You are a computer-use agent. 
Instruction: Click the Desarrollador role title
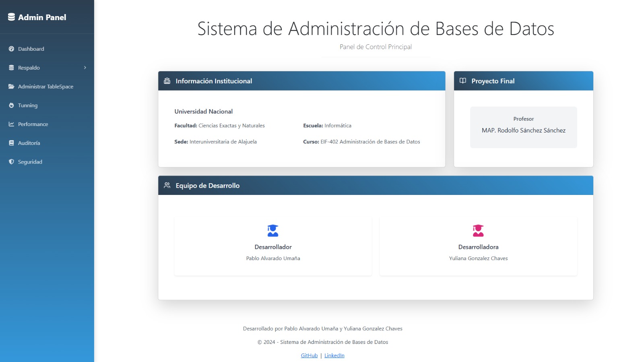pos(273,247)
